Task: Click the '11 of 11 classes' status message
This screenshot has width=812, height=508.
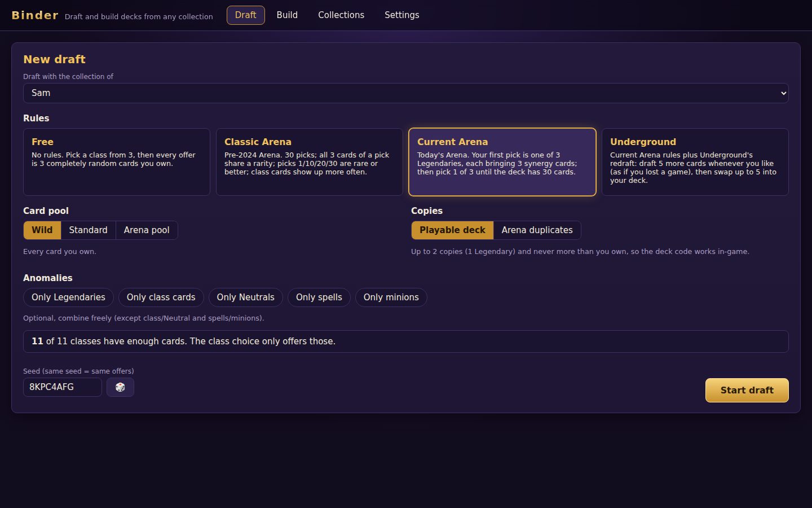Action: click(x=406, y=341)
